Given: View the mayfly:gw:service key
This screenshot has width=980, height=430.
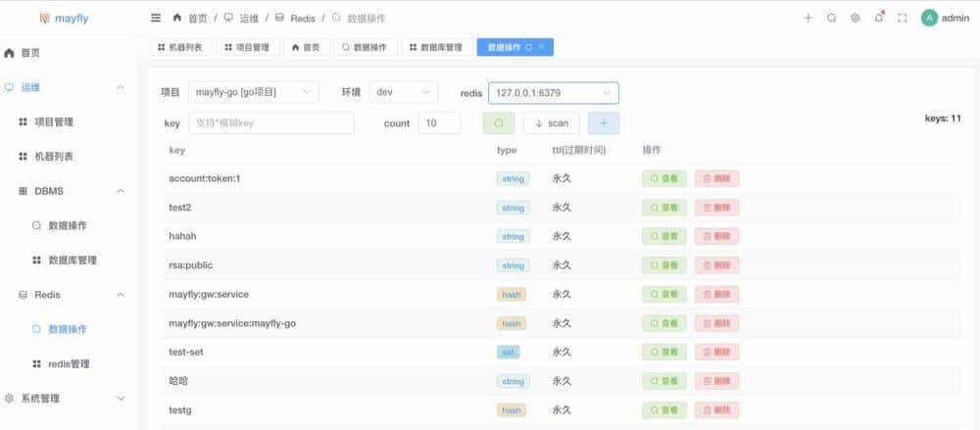Looking at the screenshot, I should [x=663, y=295].
